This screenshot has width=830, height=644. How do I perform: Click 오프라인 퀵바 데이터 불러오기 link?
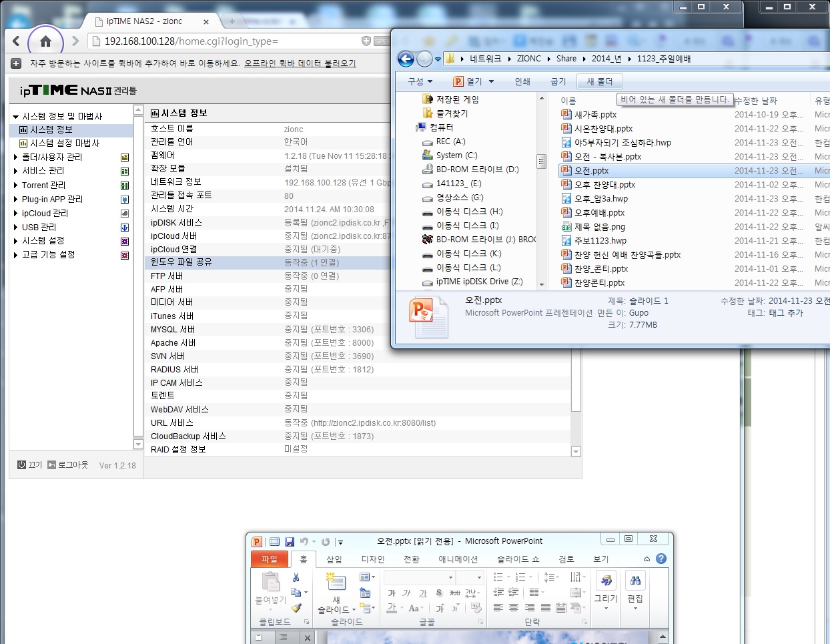(300, 63)
